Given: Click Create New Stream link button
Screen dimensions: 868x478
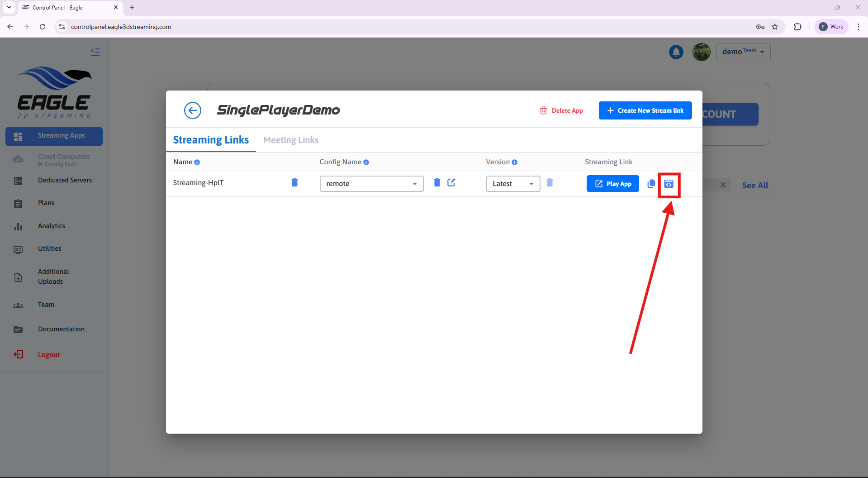Looking at the screenshot, I should tap(645, 110).
